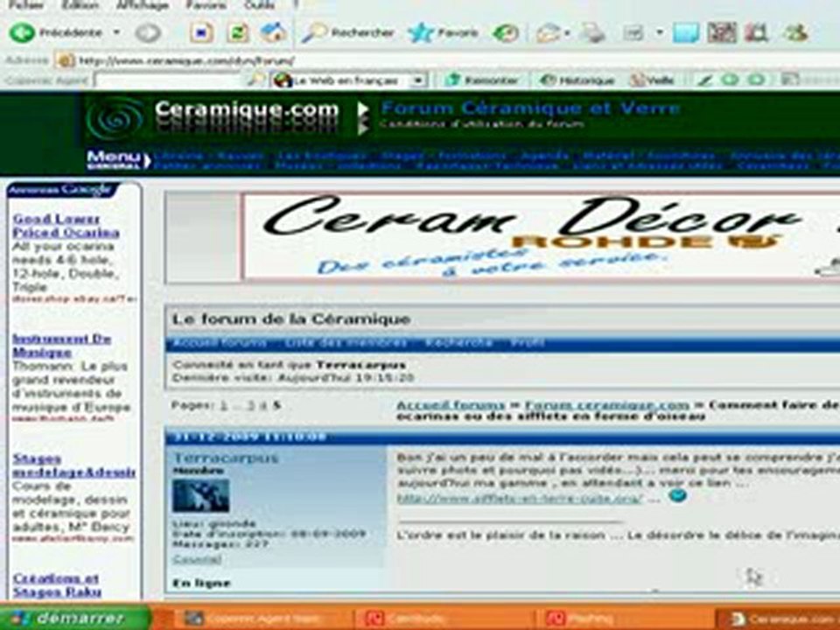
Task: Click the Historique toolbar button
Action: click(577, 80)
